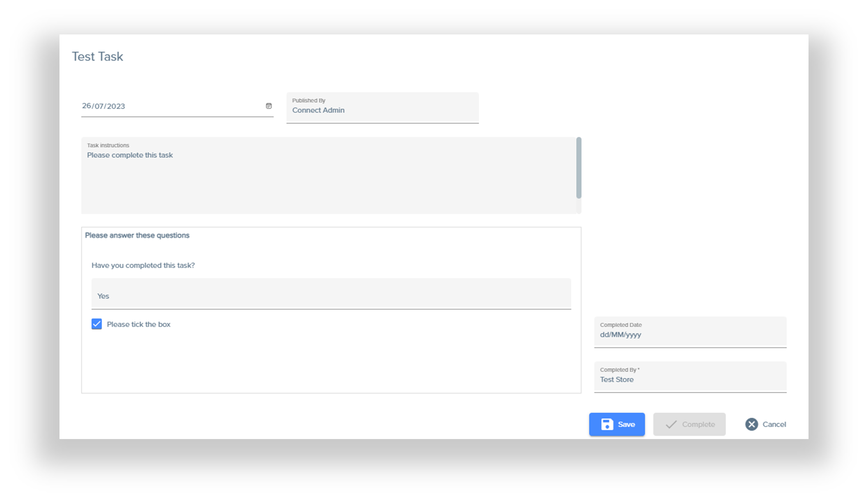Click the checkmark icon on Complete button
The image size is (868, 503).
(671, 424)
